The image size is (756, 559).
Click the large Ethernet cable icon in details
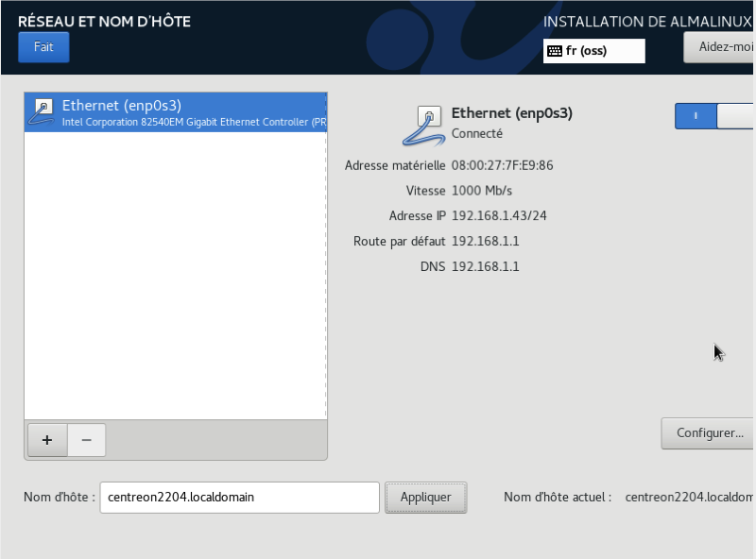click(x=423, y=126)
